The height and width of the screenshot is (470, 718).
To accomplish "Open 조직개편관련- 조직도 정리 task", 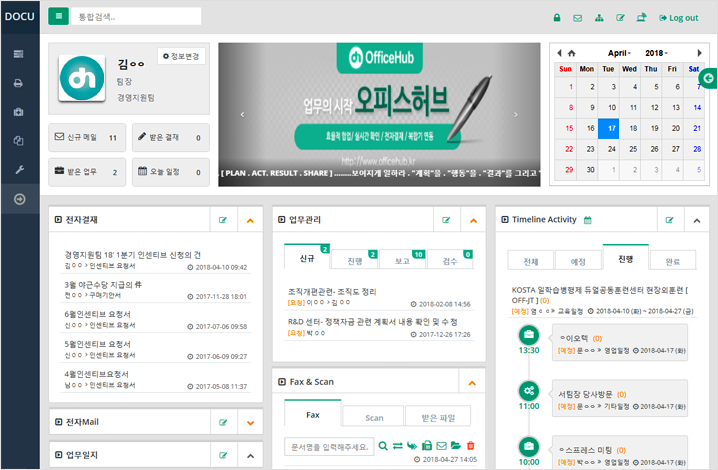I will coord(332,292).
